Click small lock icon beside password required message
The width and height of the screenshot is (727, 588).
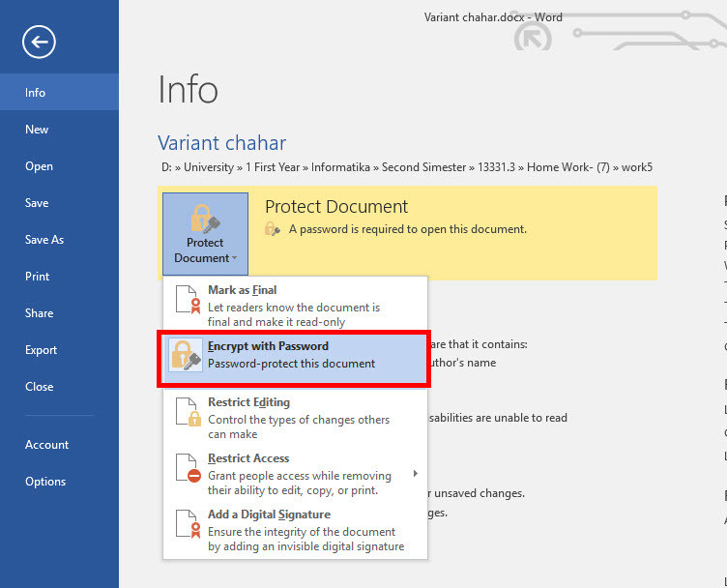pyautogui.click(x=273, y=228)
